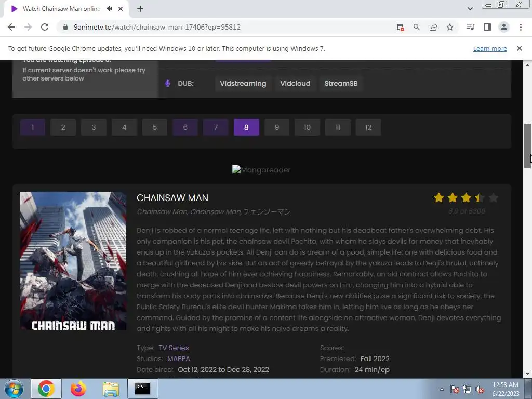Click the forward navigation arrow
This screenshot has height=399, width=532.
click(28, 27)
